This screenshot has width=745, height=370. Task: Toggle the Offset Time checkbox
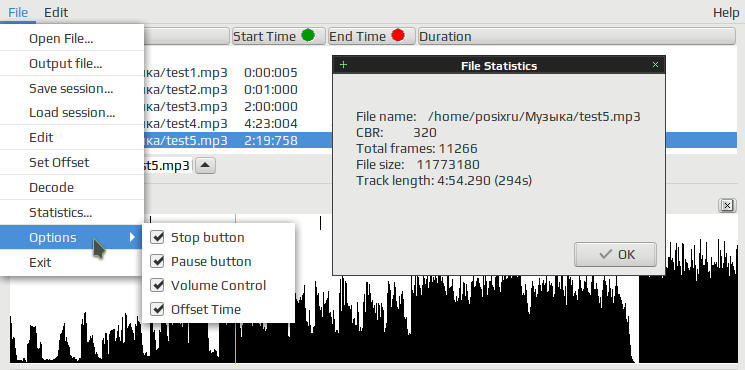[x=157, y=310]
